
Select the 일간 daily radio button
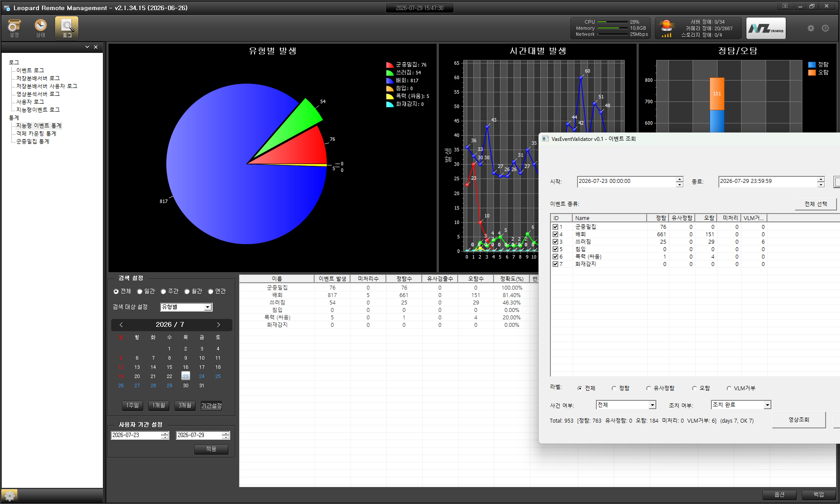(x=140, y=291)
